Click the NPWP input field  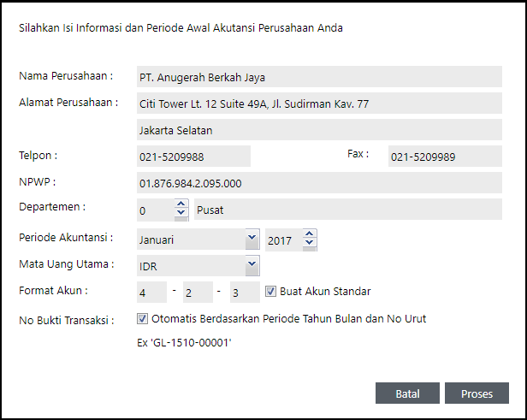(x=318, y=183)
